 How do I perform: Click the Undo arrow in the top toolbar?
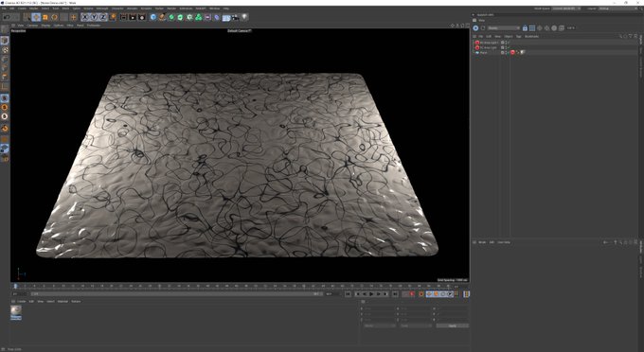pyautogui.click(x=7, y=17)
